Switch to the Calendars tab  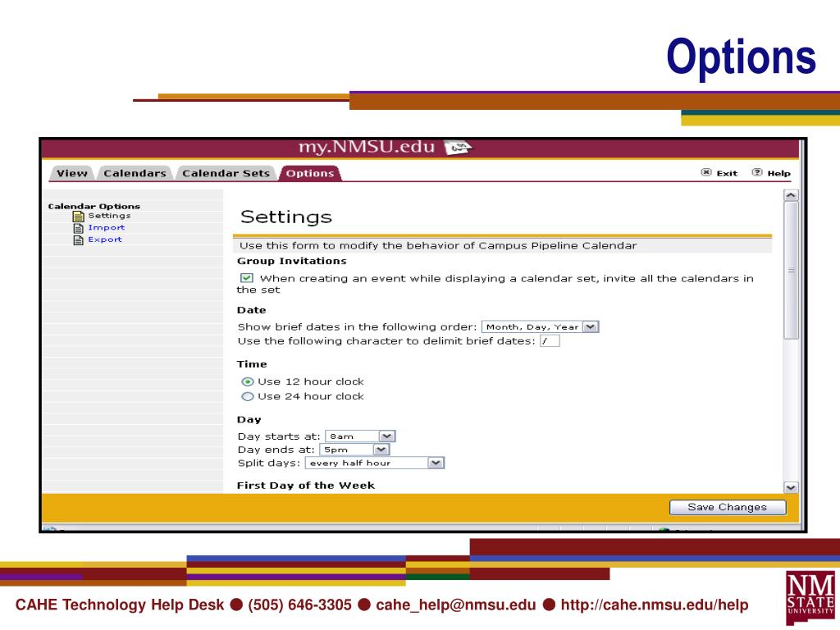(x=135, y=174)
